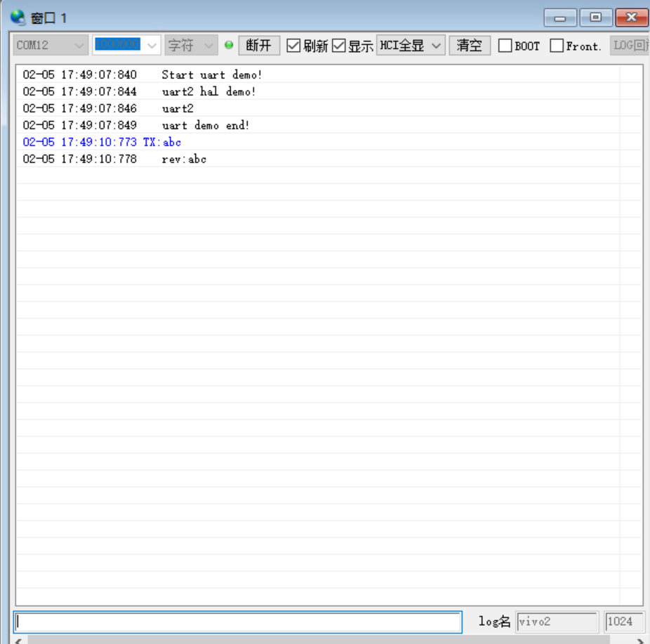The width and height of the screenshot is (650, 644).
Task: Select the blue TX:abc log entry
Action: (x=101, y=142)
